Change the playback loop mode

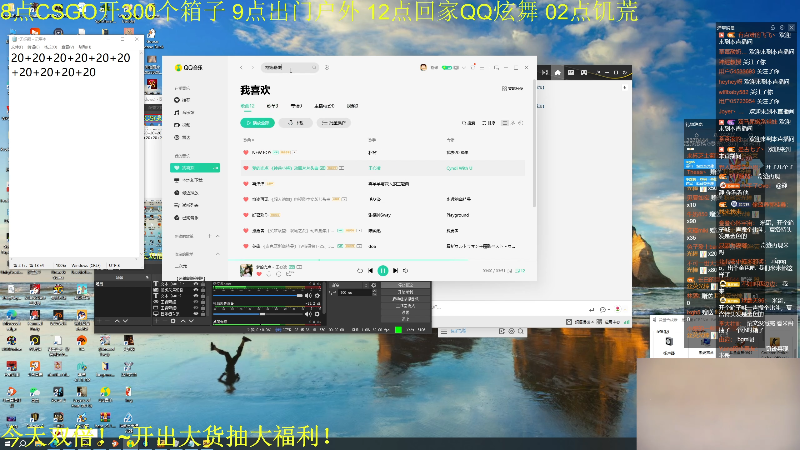click(x=359, y=271)
